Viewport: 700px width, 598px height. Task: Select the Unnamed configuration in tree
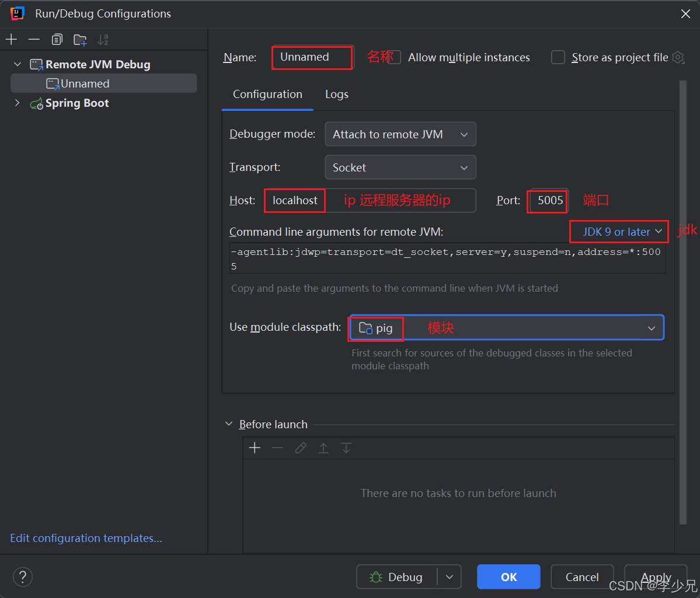tap(85, 83)
